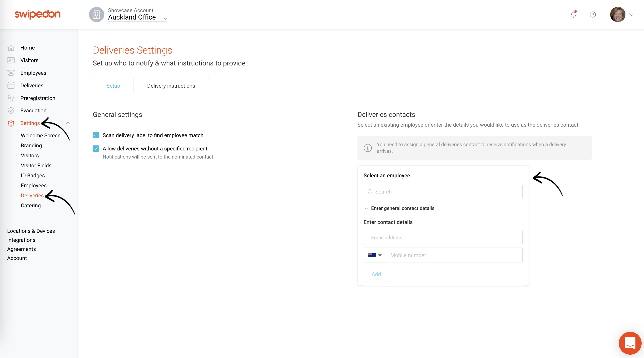
Task: Switch to Delivery instructions tab
Action: tap(171, 85)
